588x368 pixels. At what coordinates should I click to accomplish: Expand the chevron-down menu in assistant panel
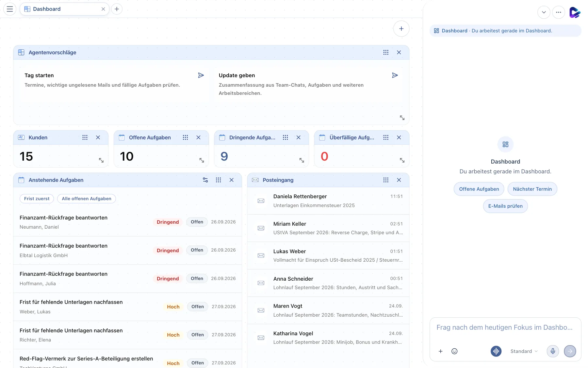point(544,12)
